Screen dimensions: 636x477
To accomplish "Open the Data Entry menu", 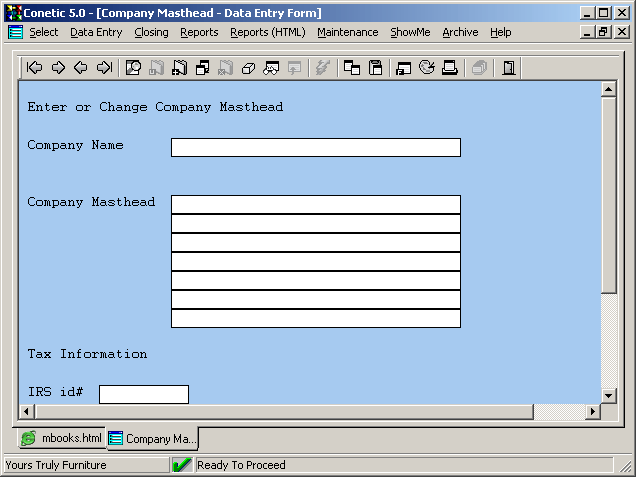I will (x=96, y=32).
